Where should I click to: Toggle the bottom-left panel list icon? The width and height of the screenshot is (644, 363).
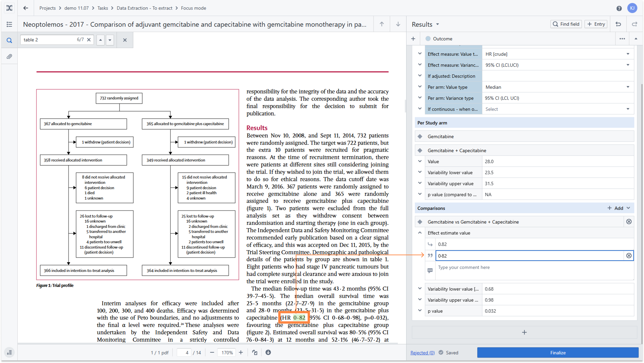[9, 352]
